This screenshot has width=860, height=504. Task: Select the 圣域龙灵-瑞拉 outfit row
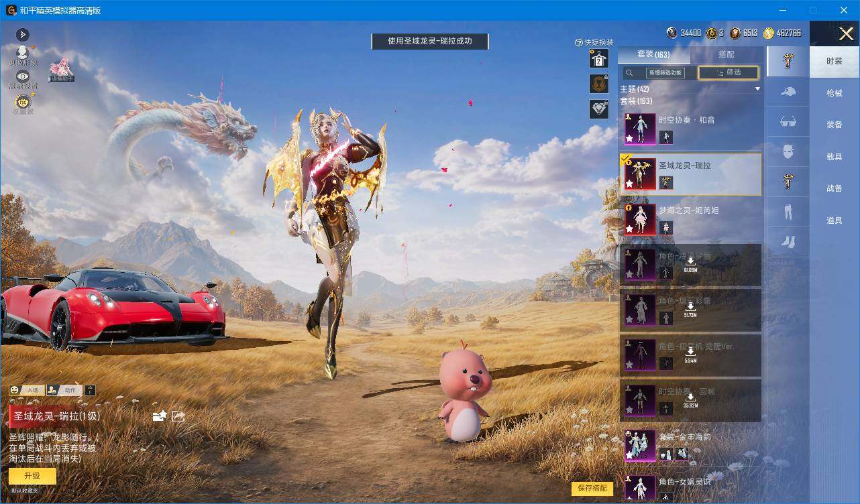pos(690,174)
